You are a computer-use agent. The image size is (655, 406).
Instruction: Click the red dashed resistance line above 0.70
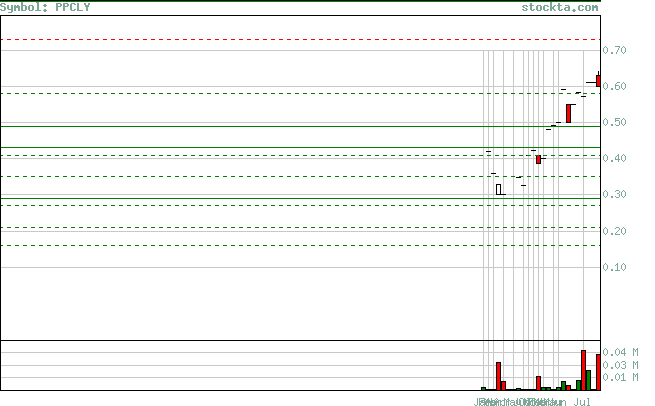click(x=300, y=40)
